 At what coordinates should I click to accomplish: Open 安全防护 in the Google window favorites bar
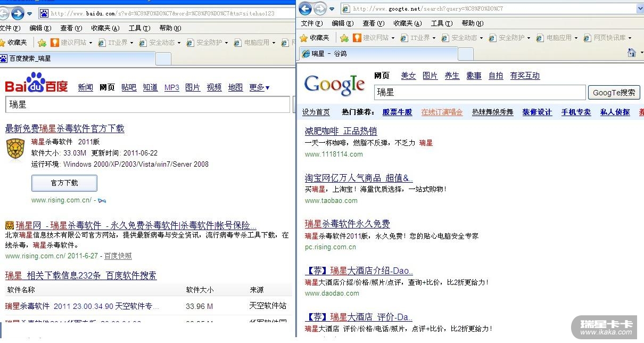[510, 38]
